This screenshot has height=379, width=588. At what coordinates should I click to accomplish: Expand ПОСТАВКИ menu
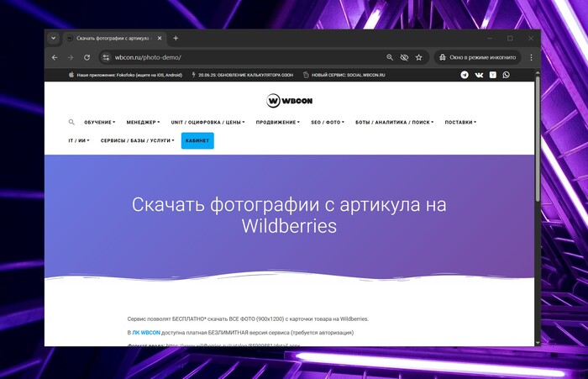point(460,123)
